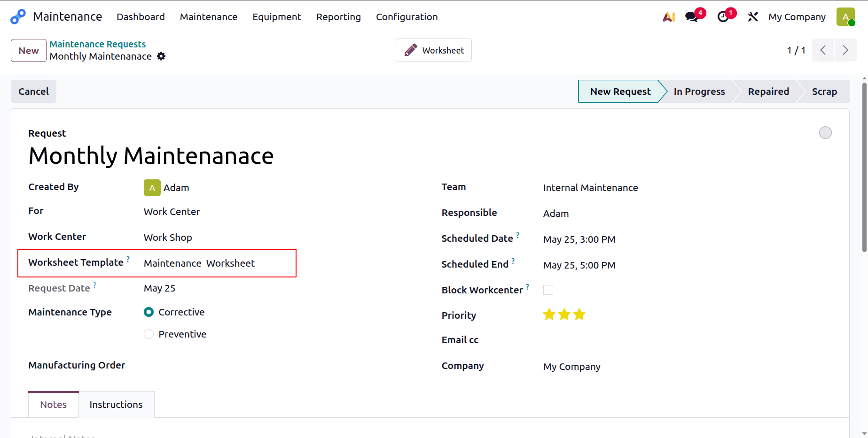Set stage to Repaired
868x438 pixels.
(768, 92)
